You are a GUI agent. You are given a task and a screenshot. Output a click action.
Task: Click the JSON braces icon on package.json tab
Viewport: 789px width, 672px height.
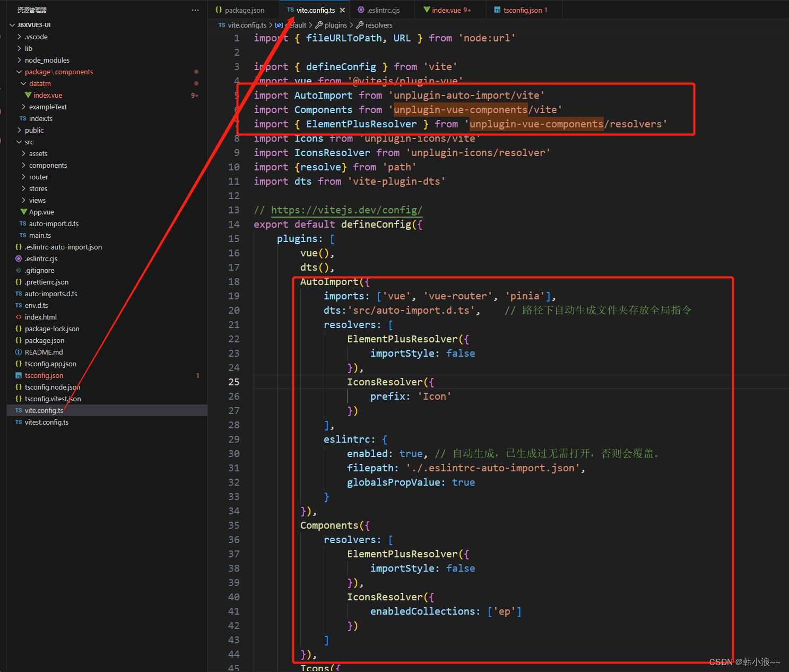pyautogui.click(x=218, y=10)
